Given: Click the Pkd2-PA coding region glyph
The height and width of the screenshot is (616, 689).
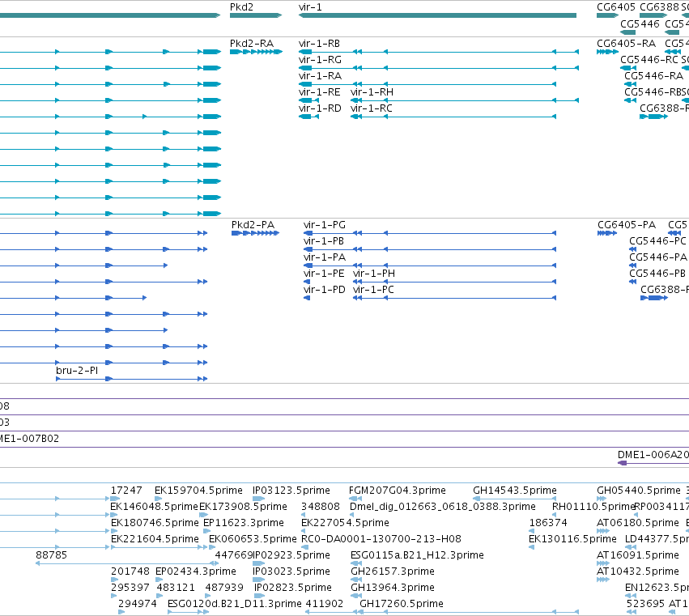Looking at the screenshot, I should 255,233.
